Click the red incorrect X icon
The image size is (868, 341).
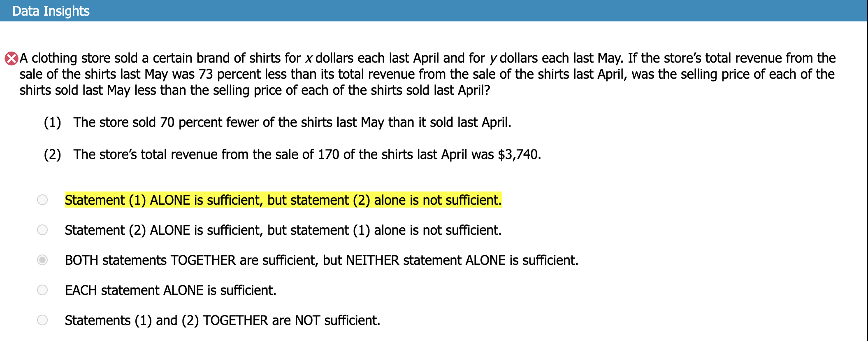[x=11, y=58]
